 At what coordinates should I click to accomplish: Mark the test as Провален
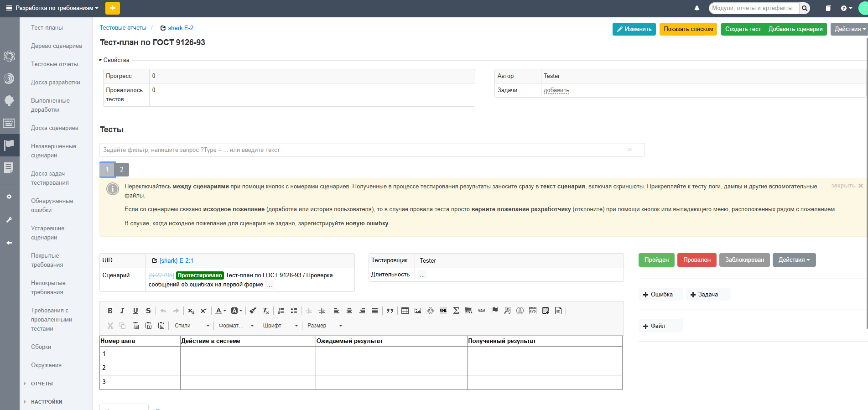click(697, 260)
